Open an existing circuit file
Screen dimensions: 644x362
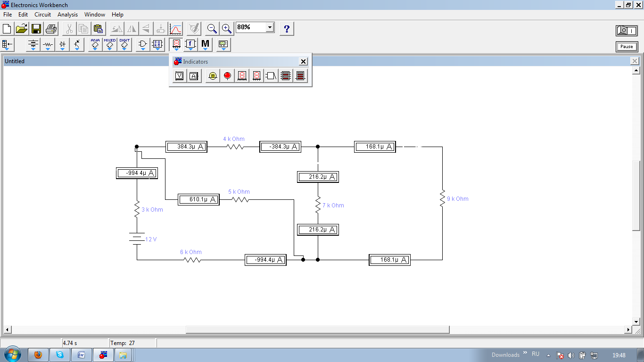click(x=22, y=29)
